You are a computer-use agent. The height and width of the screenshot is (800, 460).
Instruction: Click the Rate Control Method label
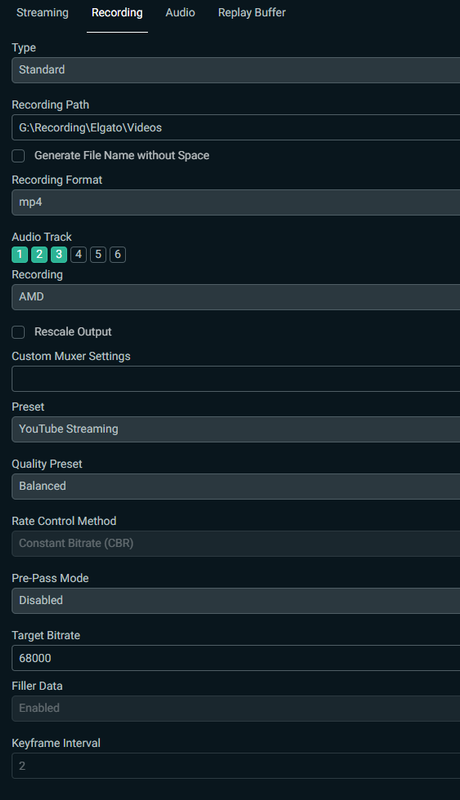click(64, 521)
